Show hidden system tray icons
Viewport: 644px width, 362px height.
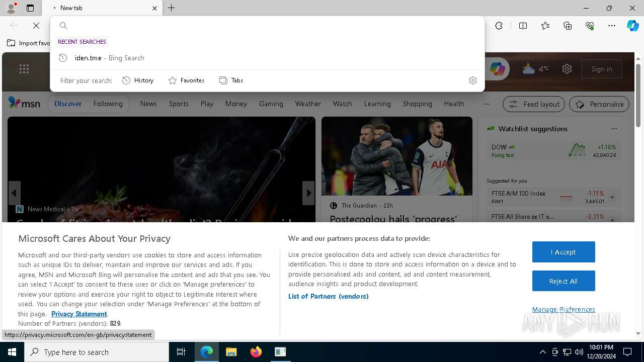pos(542,352)
